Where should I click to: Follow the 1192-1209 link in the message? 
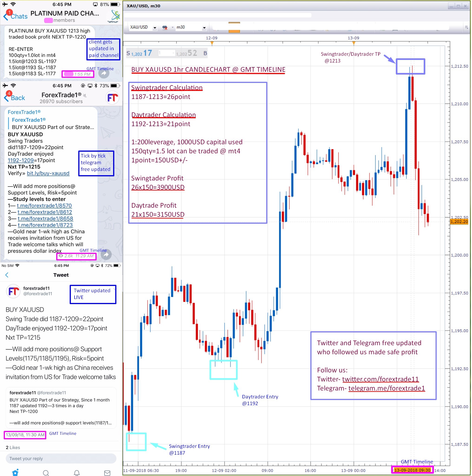(21, 160)
